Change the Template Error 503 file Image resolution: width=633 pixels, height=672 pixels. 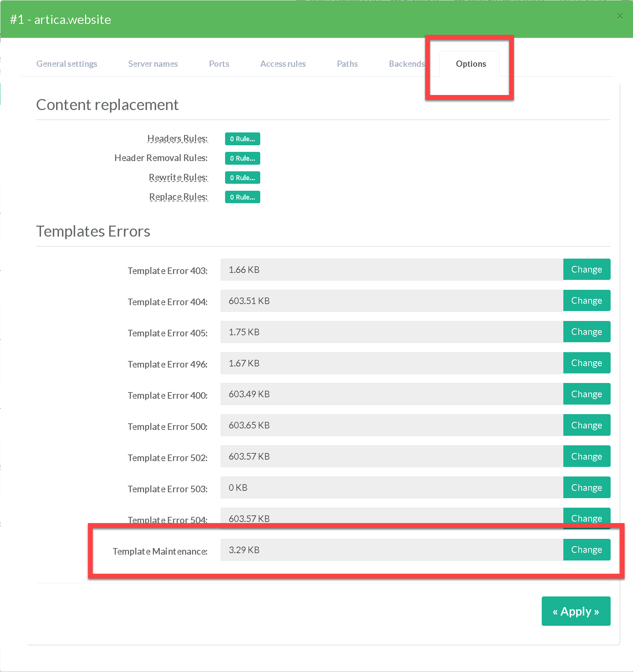point(586,488)
